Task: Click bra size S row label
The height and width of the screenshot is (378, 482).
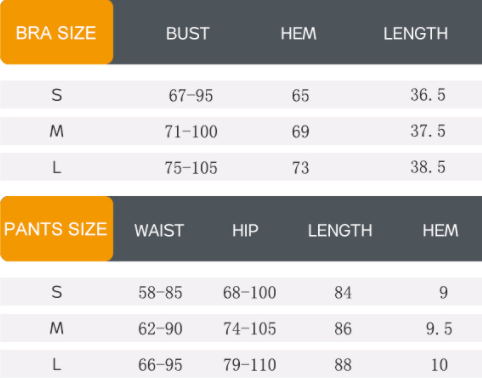Action: point(57,95)
